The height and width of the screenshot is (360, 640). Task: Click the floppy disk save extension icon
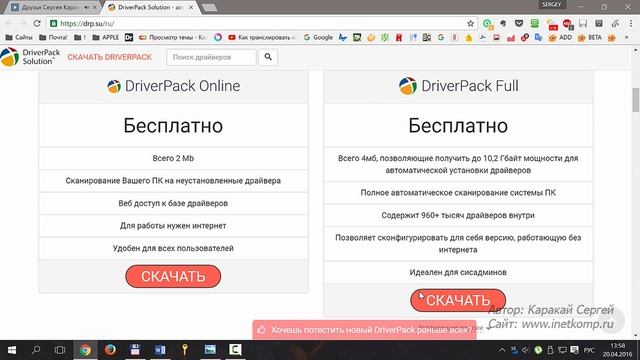tap(583, 24)
